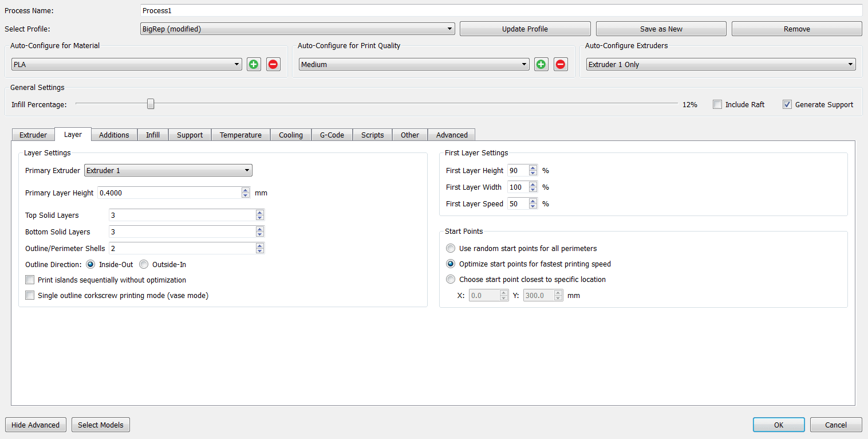Open the Select Profile dropdown
Screen dimensions: 868x439
coord(297,29)
